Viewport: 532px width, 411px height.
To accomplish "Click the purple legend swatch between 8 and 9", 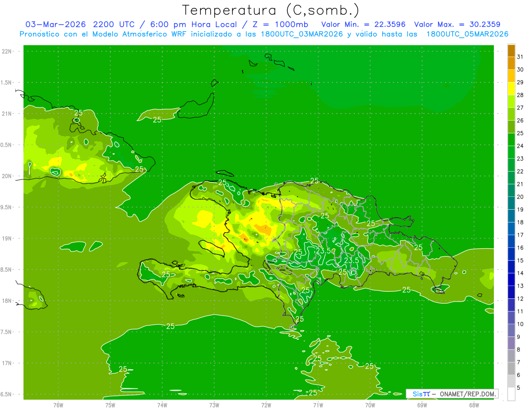I will [x=511, y=343].
